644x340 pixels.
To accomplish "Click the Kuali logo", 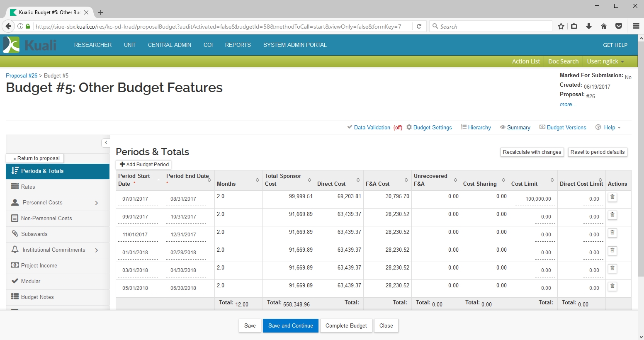I will 30,45.
